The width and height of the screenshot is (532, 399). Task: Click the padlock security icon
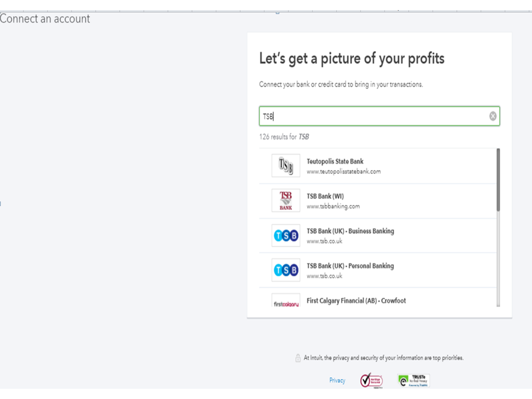(x=298, y=359)
